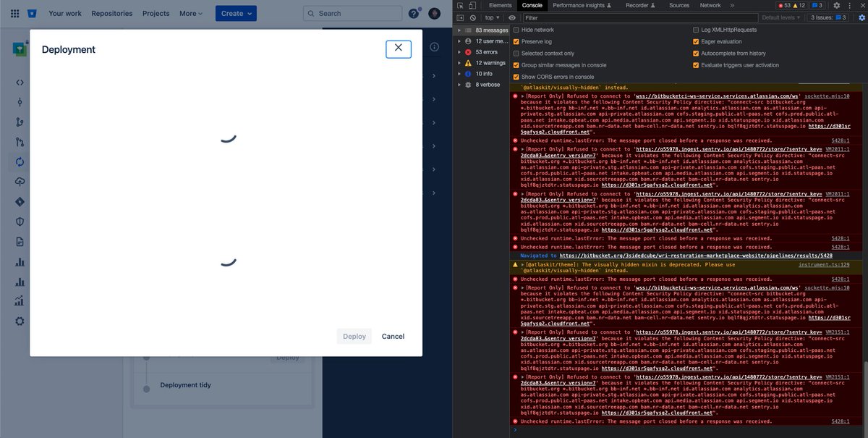The width and height of the screenshot is (868, 438).
Task: Check Hide network checkbox
Action: (x=516, y=30)
